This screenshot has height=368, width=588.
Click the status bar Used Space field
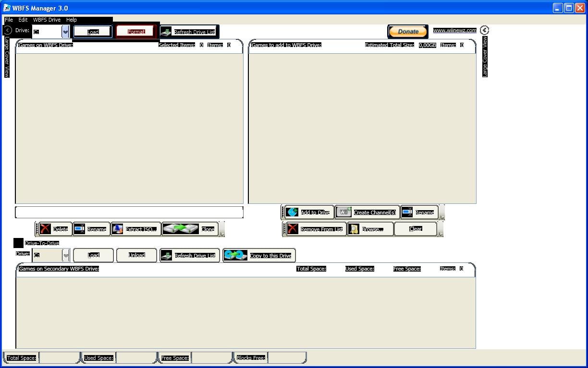coord(136,358)
